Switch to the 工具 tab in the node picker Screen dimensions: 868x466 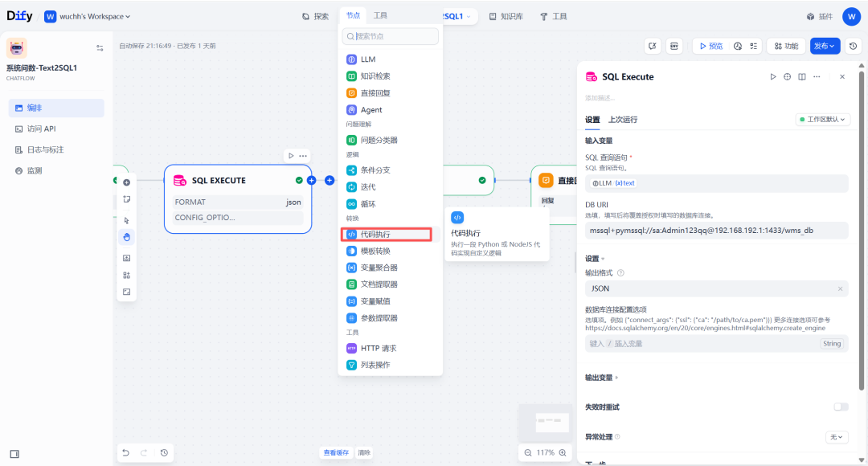[380, 15]
